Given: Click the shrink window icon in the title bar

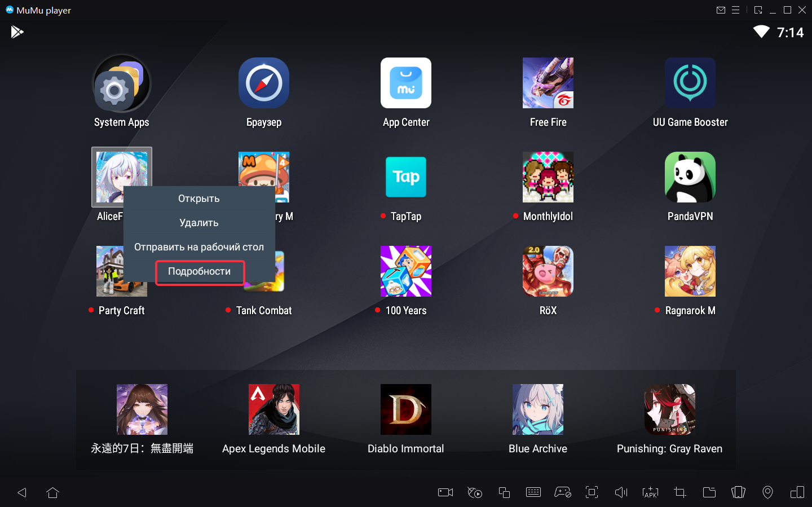Looking at the screenshot, I should coord(758,10).
